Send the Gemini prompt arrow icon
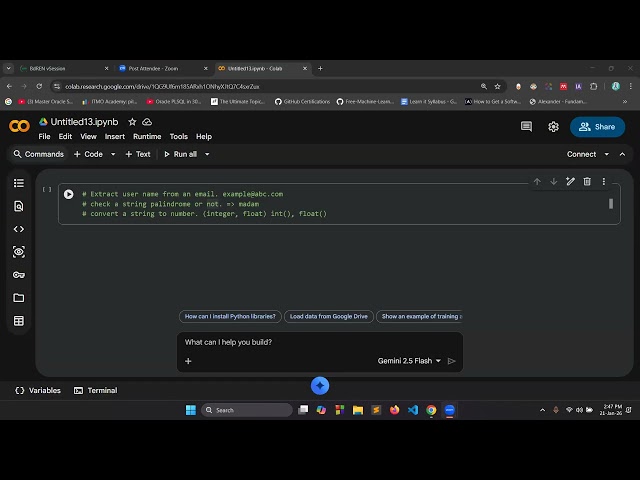 click(451, 361)
